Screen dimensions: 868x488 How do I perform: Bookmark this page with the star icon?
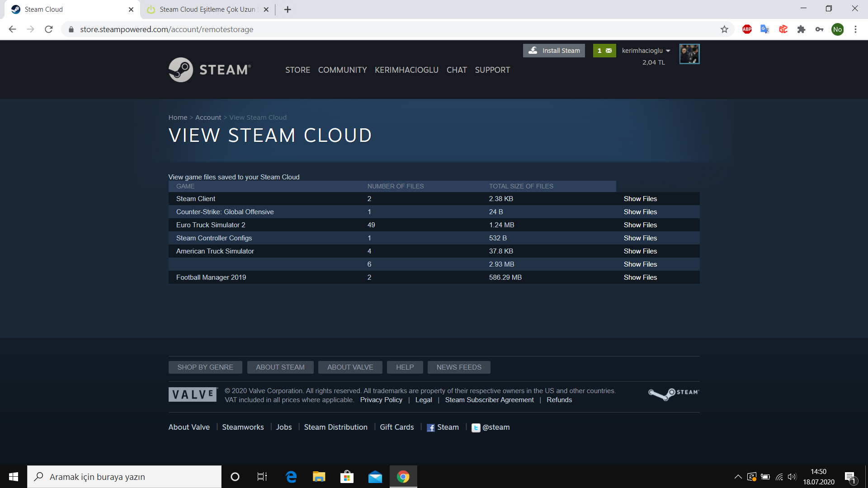tap(724, 29)
